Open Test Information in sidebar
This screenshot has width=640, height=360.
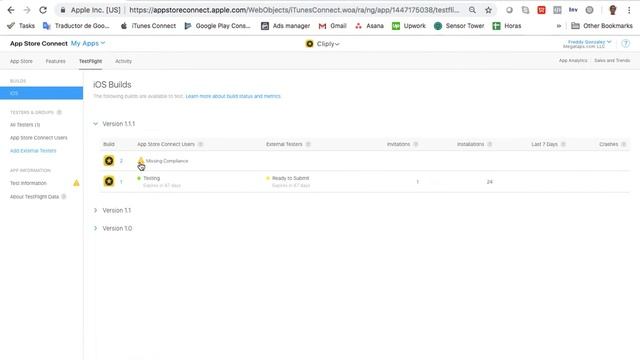pyautogui.click(x=28, y=183)
